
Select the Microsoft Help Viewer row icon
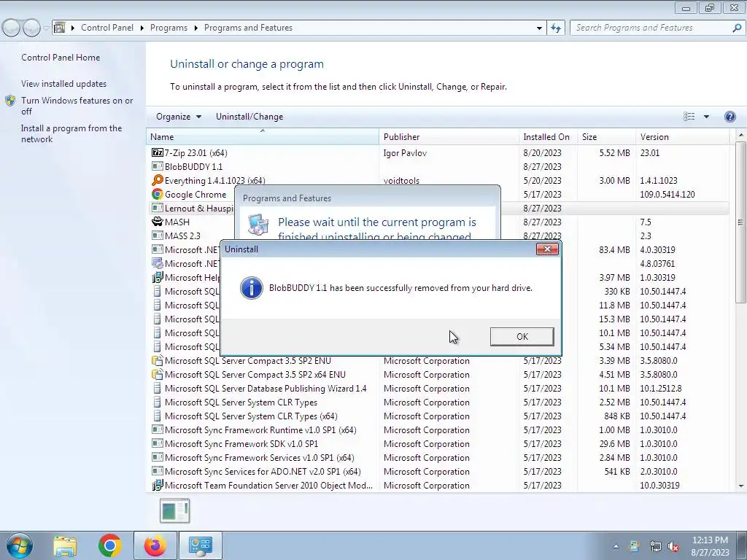pos(158,277)
